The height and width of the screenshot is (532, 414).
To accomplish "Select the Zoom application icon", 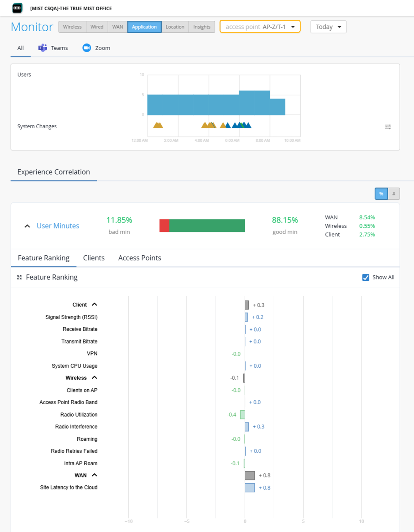I will [86, 48].
